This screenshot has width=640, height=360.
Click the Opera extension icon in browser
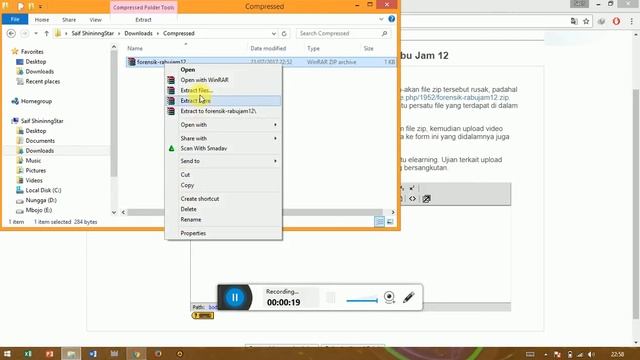pyautogui.click(x=616, y=21)
